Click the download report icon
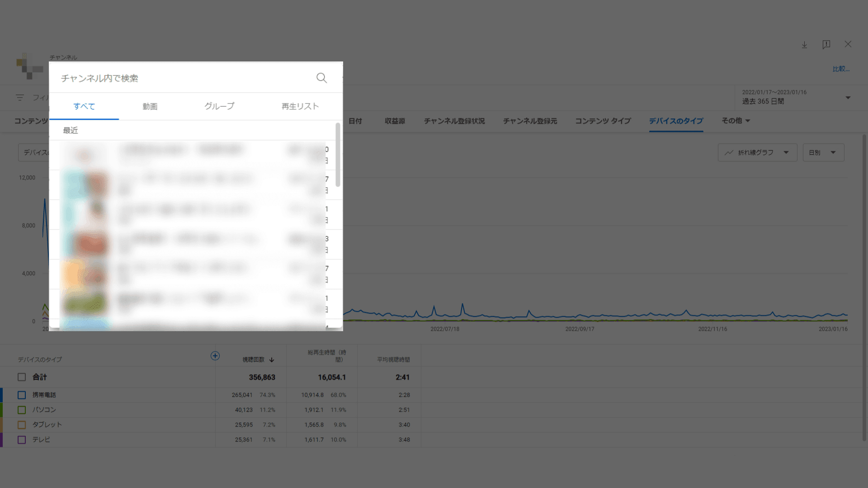 click(804, 45)
